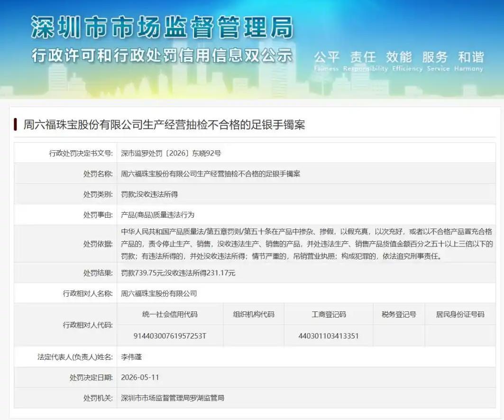Click the case heading 周六福珠宝股份有限公司生产经营抽检不合格的足银手镯案
The width and height of the screenshot is (504, 420).
[x=164, y=125]
